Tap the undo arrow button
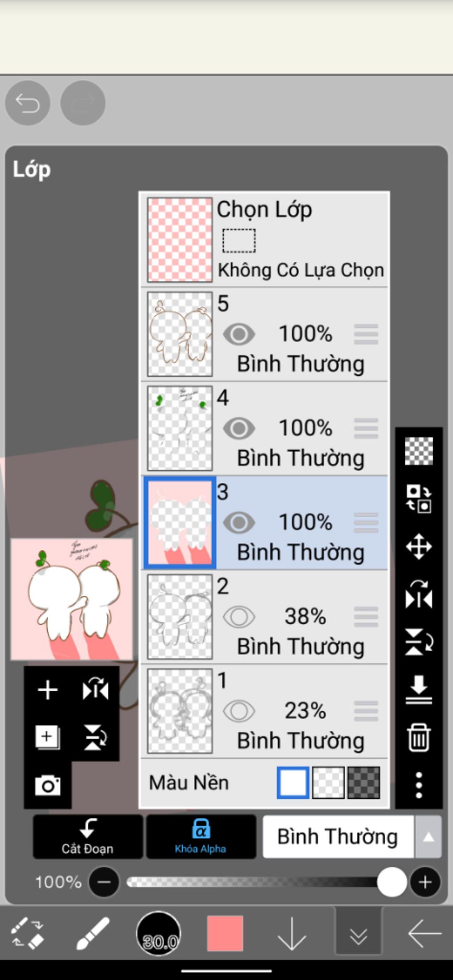This screenshot has width=453, height=980. pyautogui.click(x=27, y=103)
